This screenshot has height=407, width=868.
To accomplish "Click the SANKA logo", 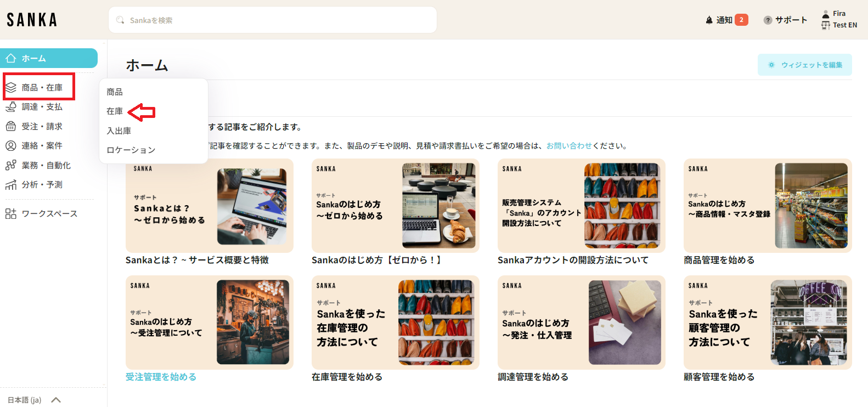I will coord(32,20).
